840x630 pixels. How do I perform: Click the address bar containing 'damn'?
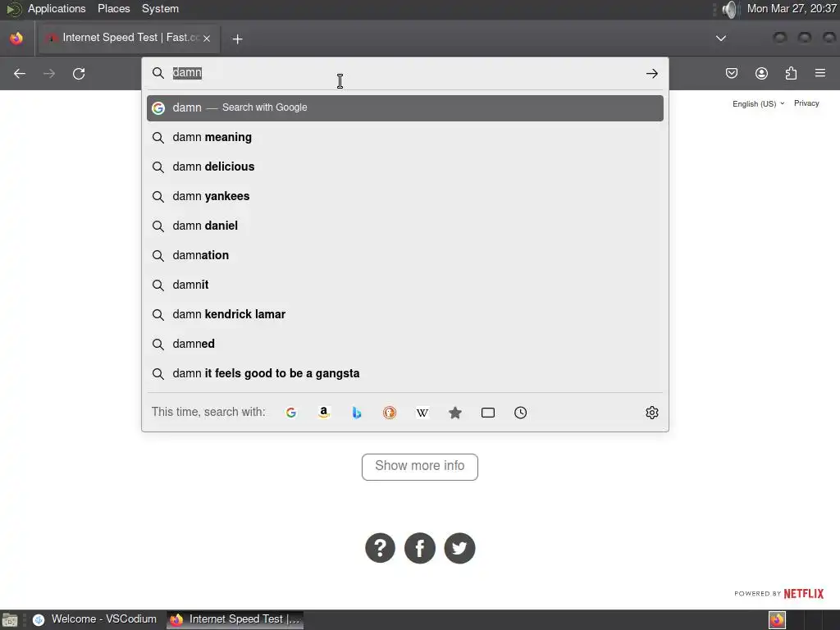pyautogui.click(x=404, y=73)
